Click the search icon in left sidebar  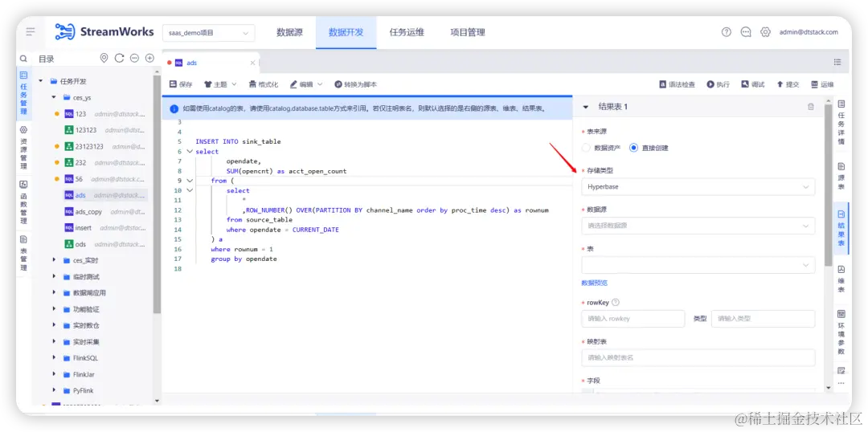coord(23,59)
